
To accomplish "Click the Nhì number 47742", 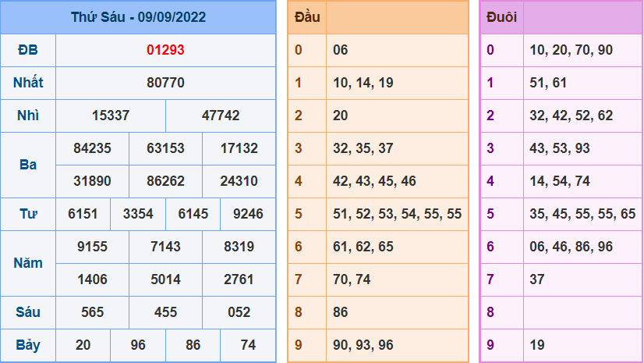I will click(x=221, y=116).
